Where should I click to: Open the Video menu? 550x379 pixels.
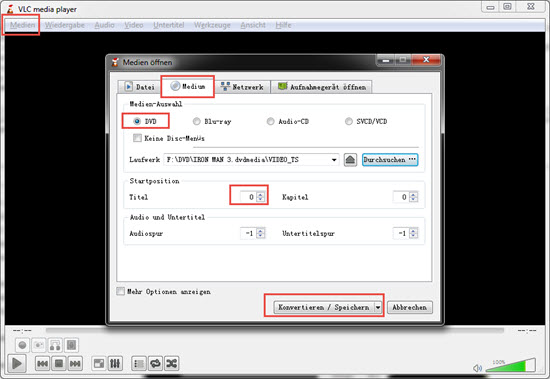click(x=134, y=25)
